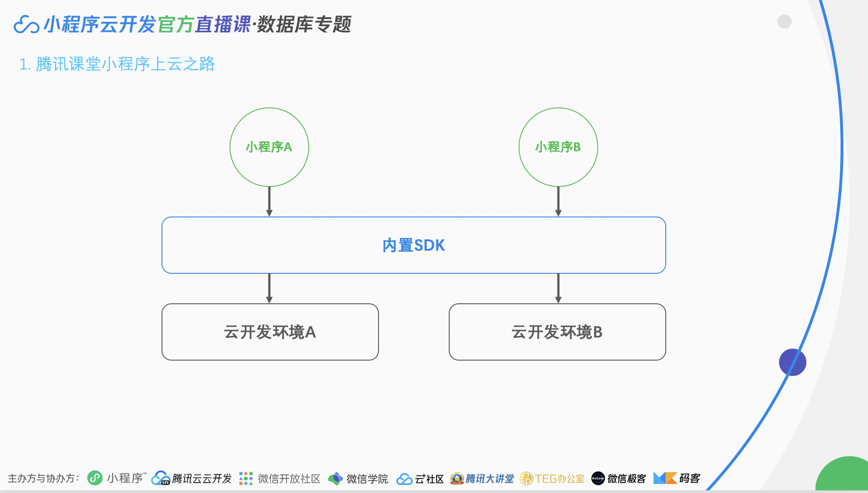Expand the 云开发环境B box

point(557,332)
